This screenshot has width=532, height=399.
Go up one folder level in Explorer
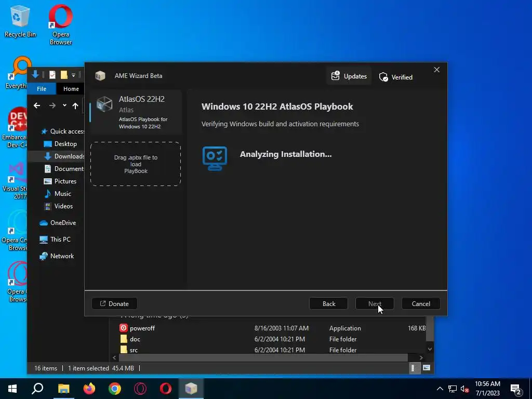coord(75,106)
